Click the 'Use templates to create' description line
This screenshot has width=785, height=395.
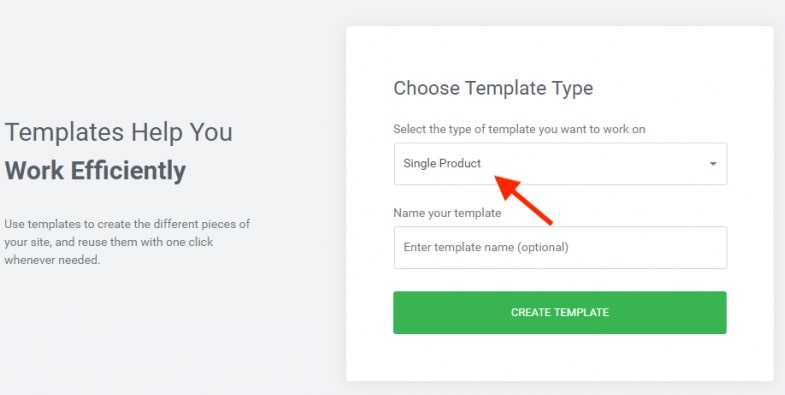coord(127,224)
